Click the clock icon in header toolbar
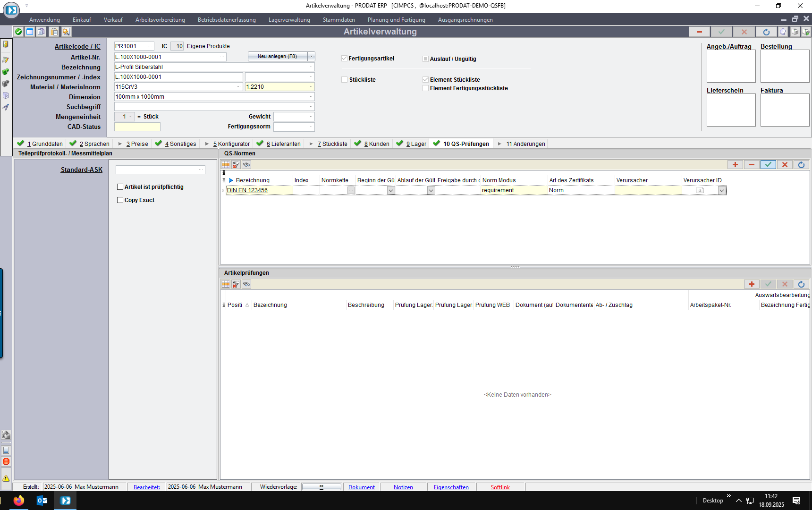 pos(783,32)
